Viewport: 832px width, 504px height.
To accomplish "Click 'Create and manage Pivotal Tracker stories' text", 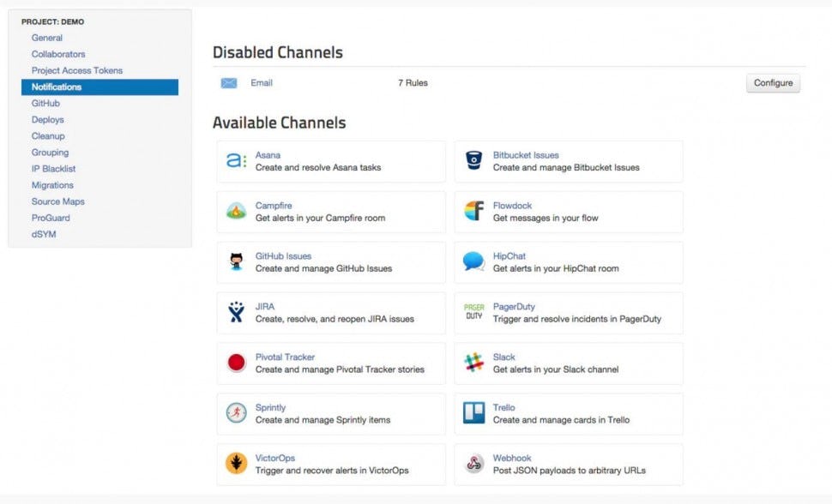I will click(x=340, y=369).
